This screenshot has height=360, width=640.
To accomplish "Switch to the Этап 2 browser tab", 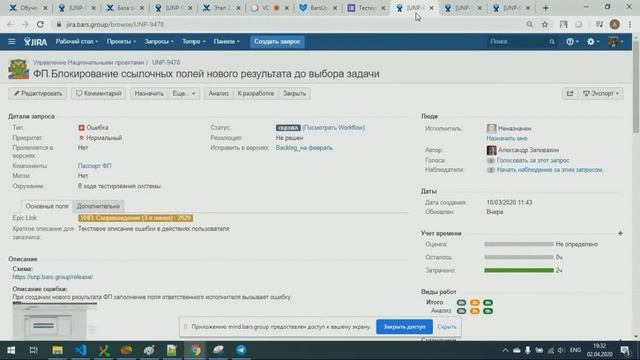I will (222, 8).
